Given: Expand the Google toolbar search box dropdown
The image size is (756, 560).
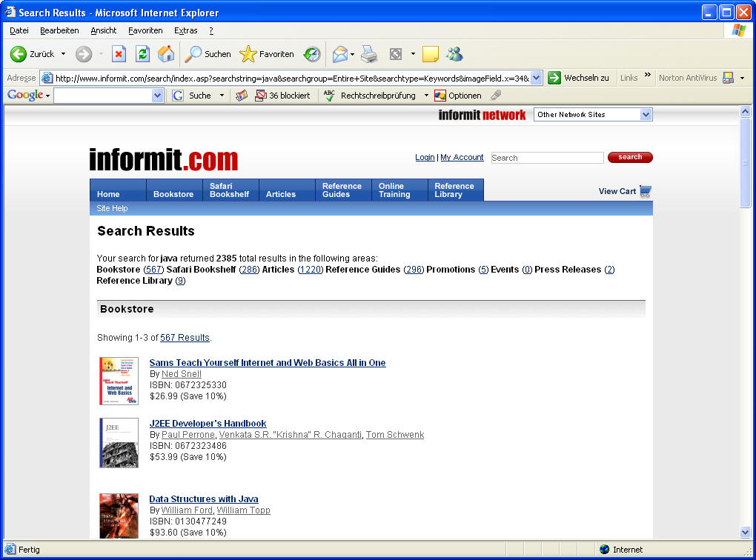Looking at the screenshot, I should [157, 96].
